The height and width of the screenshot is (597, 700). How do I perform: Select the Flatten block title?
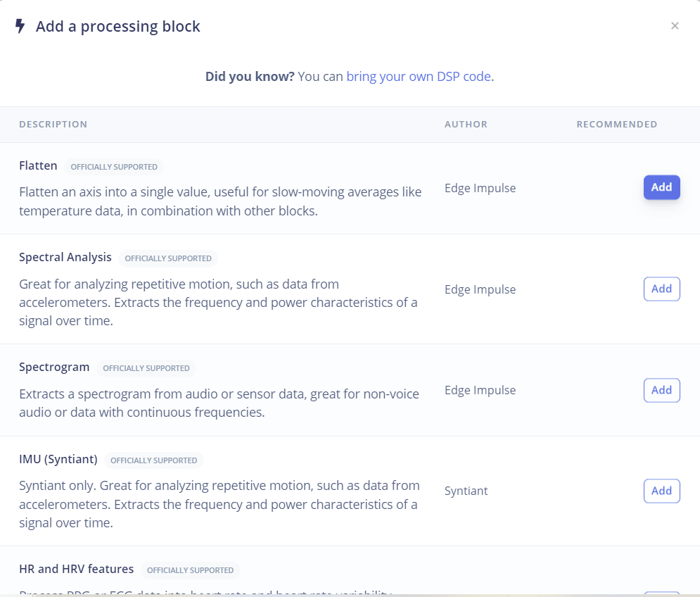38,166
